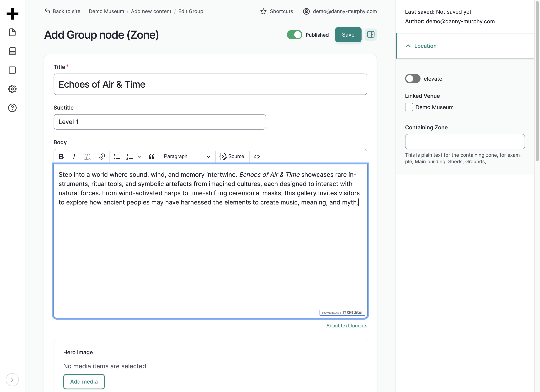Click the remove formatting icon
The width and height of the screenshot is (540, 392).
coord(87,156)
